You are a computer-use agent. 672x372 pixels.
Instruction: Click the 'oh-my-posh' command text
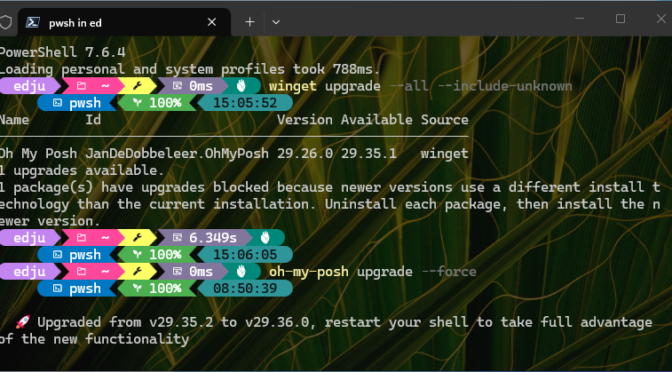[x=309, y=272]
